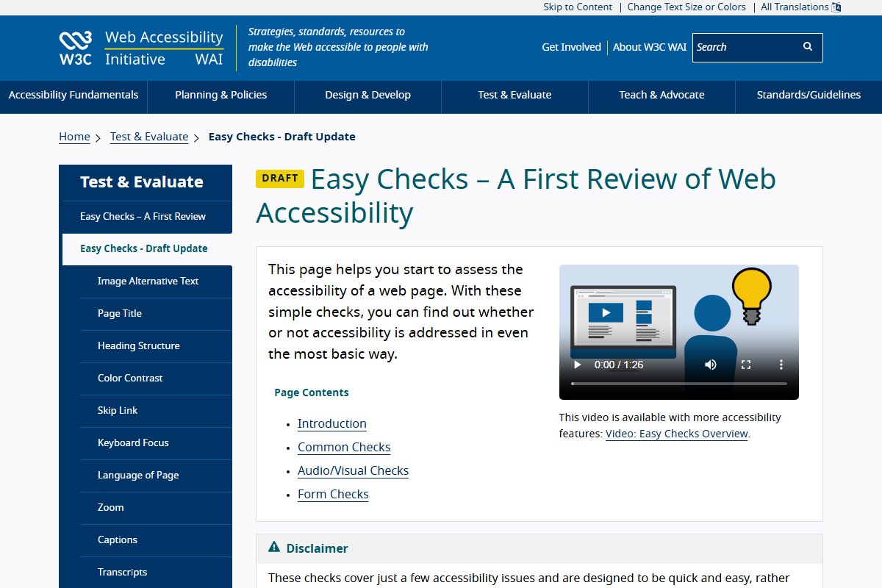Image resolution: width=882 pixels, height=588 pixels.
Task: Open Color Contrast sidebar page
Action: pyautogui.click(x=156, y=379)
